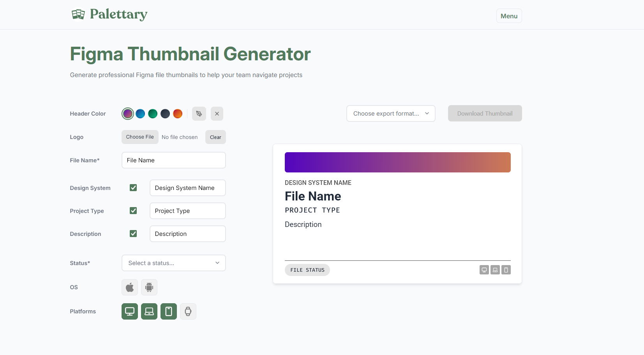Open the Choose export format dropdown
The image size is (644, 355).
tap(391, 113)
